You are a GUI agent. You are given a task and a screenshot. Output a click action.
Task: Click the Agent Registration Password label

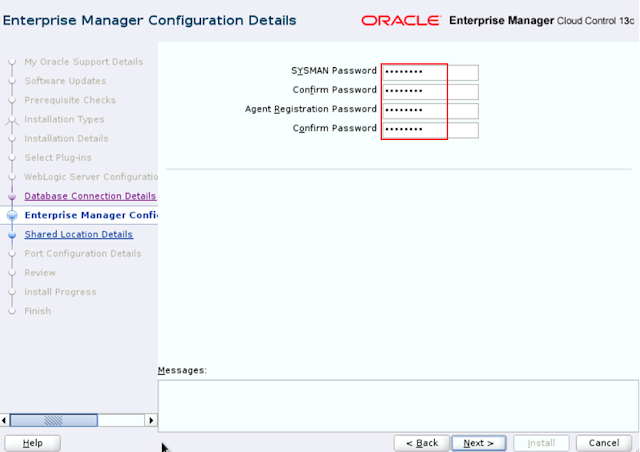point(311,109)
